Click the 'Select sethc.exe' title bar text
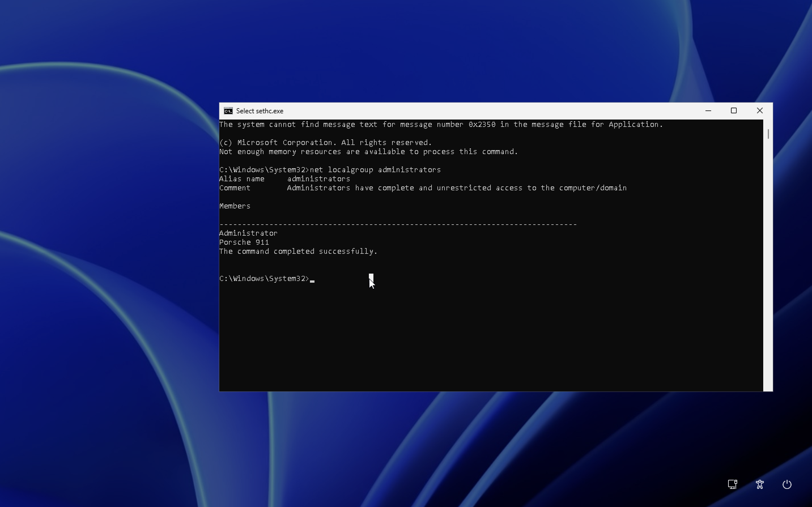This screenshot has height=507, width=812. click(x=260, y=111)
